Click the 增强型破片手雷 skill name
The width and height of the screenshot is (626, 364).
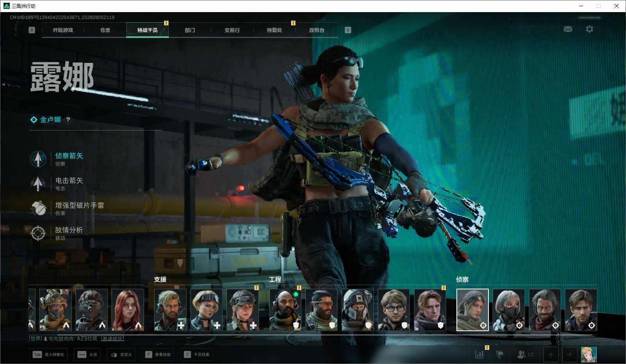click(80, 205)
